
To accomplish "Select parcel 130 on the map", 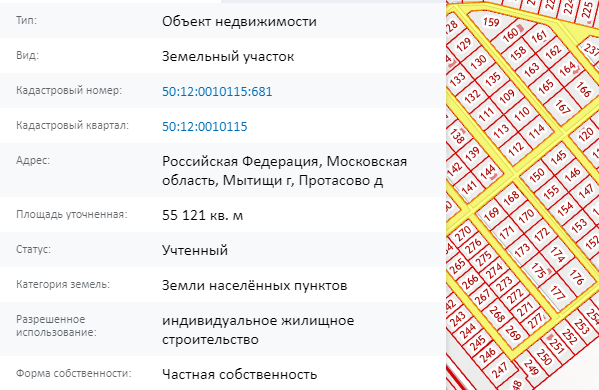I will point(478,61).
